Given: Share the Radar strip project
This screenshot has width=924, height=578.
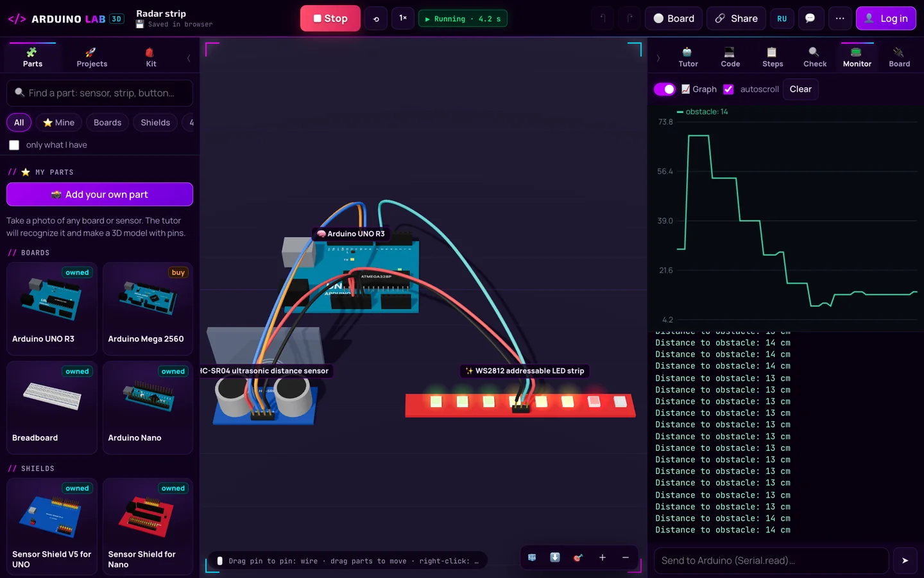Looking at the screenshot, I should 736,19.
